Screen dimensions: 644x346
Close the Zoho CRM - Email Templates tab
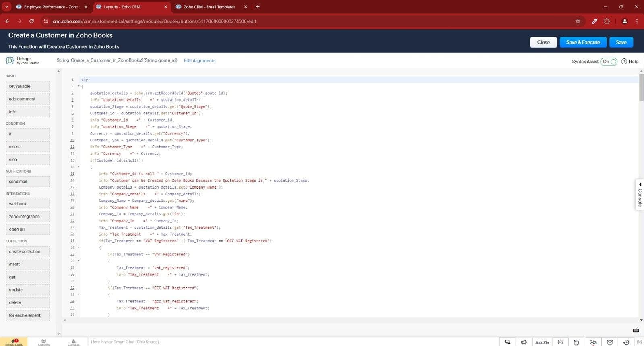click(246, 7)
